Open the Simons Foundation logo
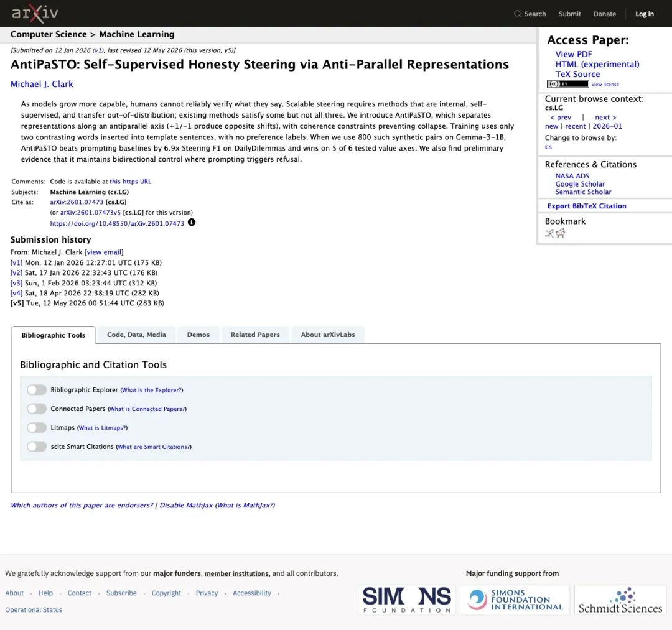 pyautogui.click(x=407, y=600)
